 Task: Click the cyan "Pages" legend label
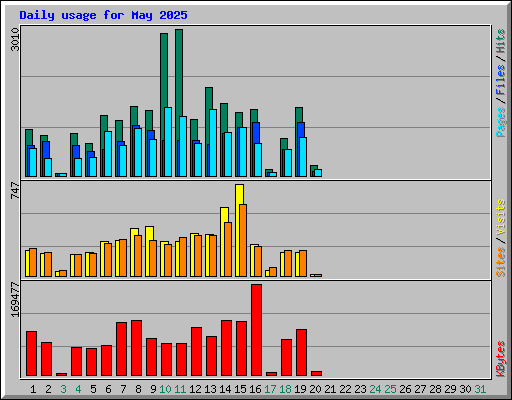[501, 122]
